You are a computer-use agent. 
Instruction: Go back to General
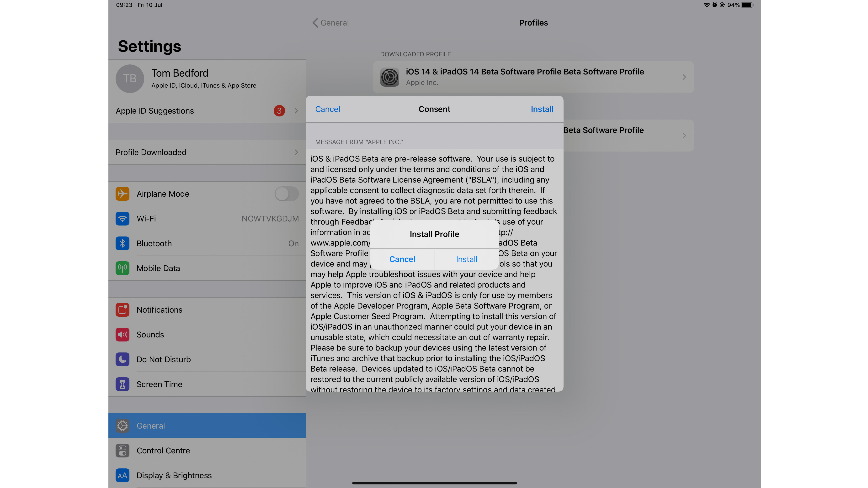tap(330, 23)
